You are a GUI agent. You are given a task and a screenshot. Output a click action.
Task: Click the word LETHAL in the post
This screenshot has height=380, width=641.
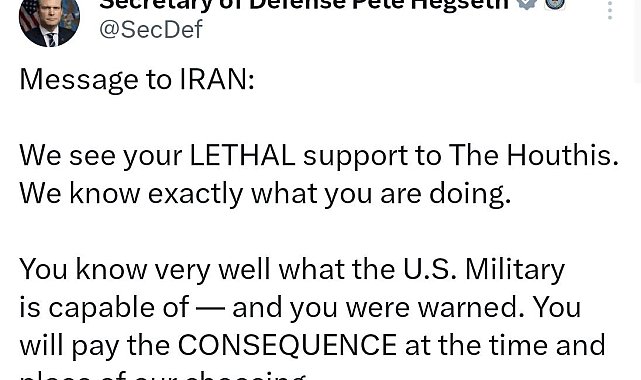[x=242, y=155]
